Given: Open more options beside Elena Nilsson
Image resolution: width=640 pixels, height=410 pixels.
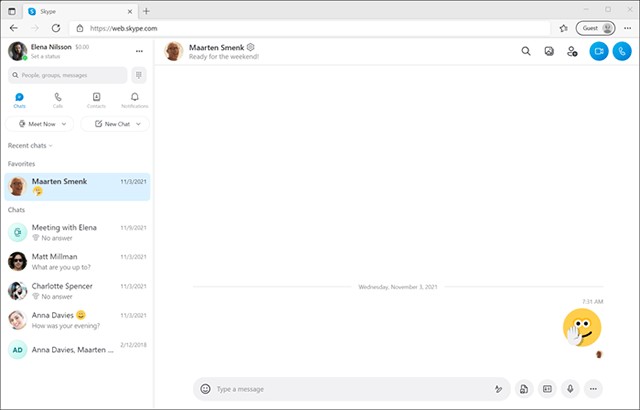Looking at the screenshot, I should (139, 51).
